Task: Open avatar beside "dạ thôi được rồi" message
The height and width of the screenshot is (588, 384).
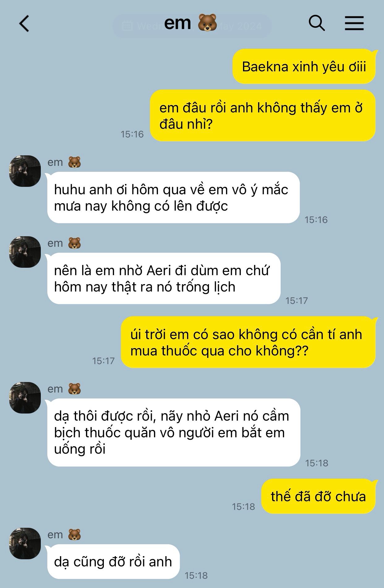Action: [x=25, y=397]
